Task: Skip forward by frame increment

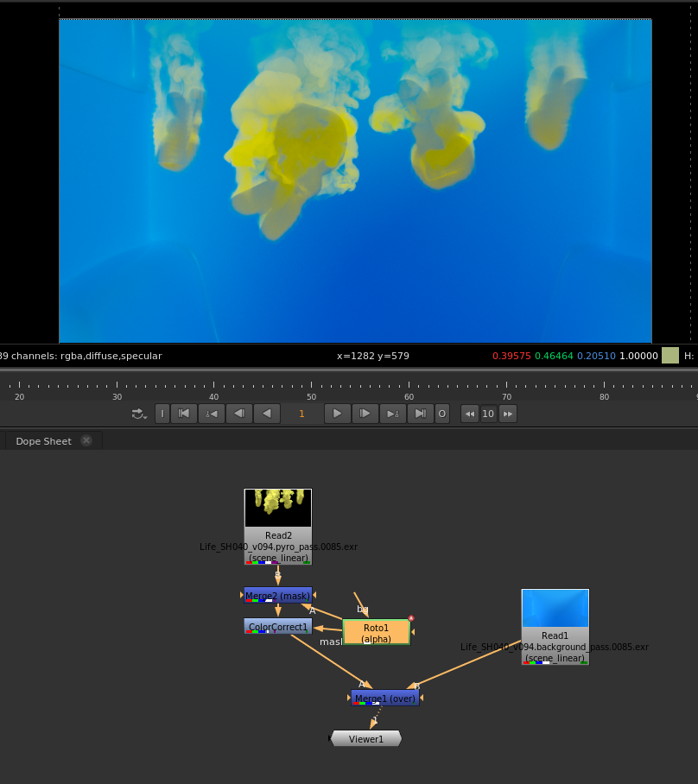Action: [508, 414]
